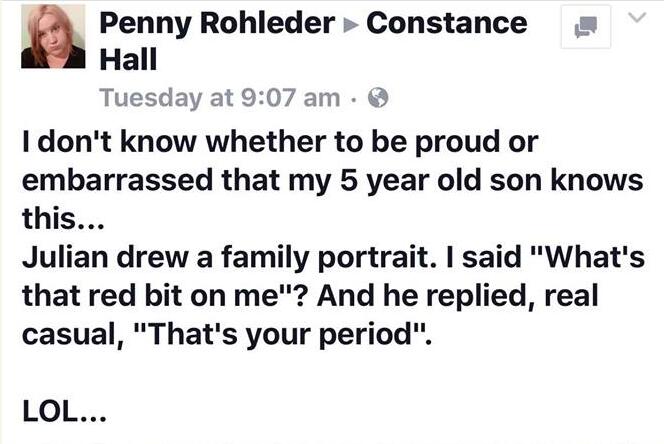Open the Tuesday at 9:07 am timestamp
The height and width of the screenshot is (444, 664).
click(x=220, y=98)
